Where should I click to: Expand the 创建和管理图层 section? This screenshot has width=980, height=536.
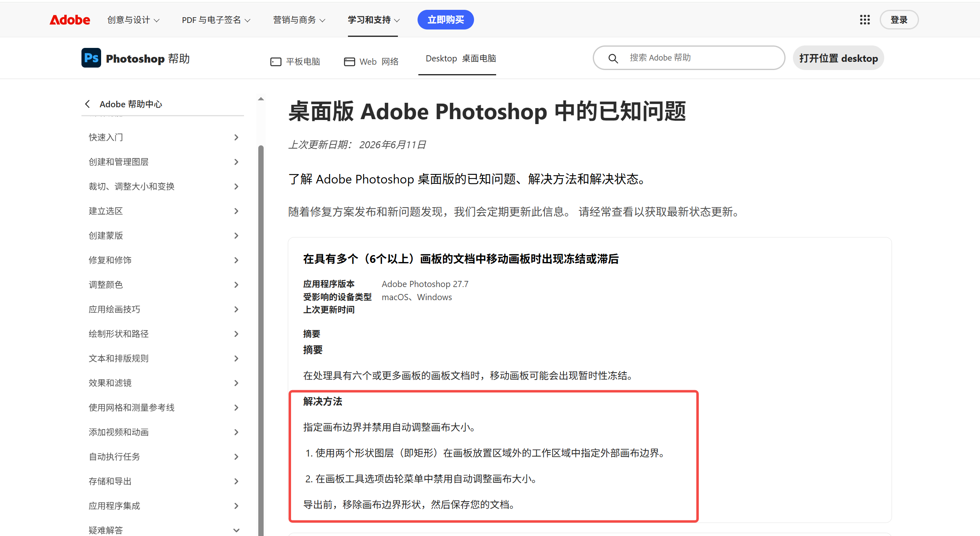click(x=163, y=162)
